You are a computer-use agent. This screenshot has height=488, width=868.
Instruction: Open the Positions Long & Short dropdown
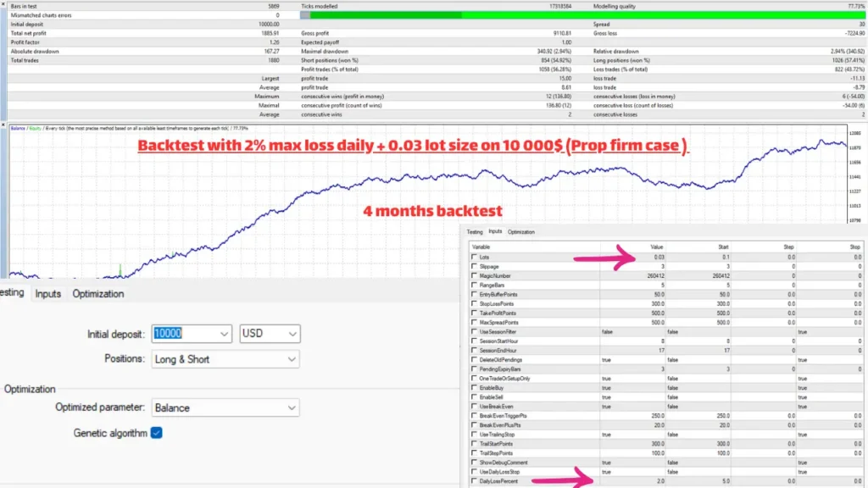tap(291, 359)
